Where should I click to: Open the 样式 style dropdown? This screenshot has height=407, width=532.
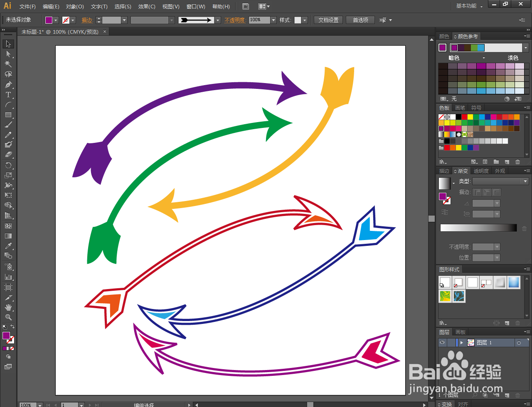coord(305,20)
